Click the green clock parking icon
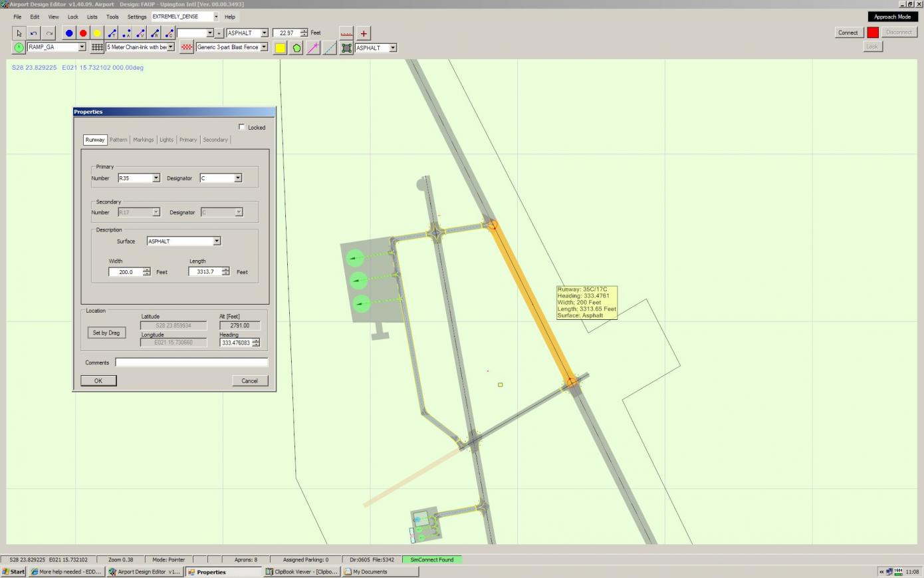This screenshot has width=924, height=578. tap(19, 47)
